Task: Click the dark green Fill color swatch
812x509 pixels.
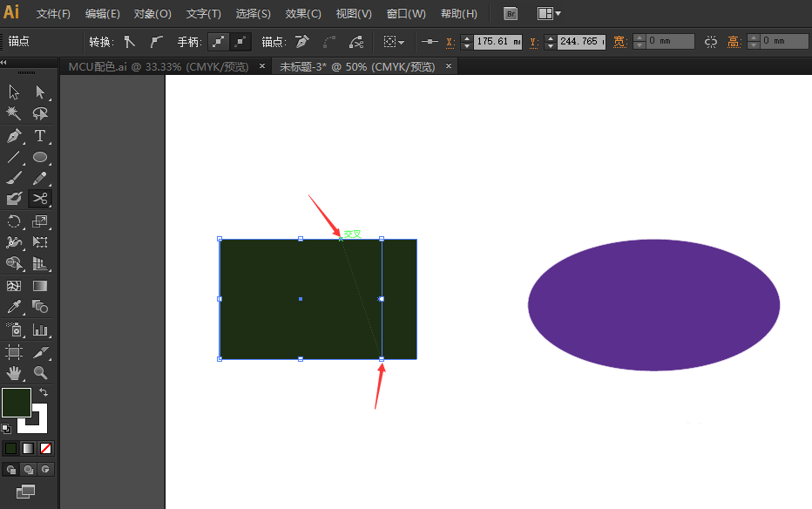Action: pyautogui.click(x=16, y=403)
